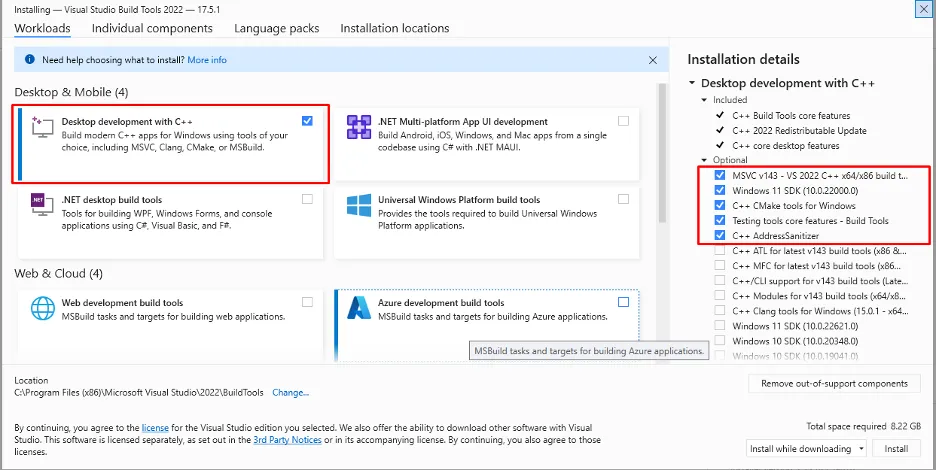
Task: Click the Azure development build tools icon
Action: coord(359,309)
